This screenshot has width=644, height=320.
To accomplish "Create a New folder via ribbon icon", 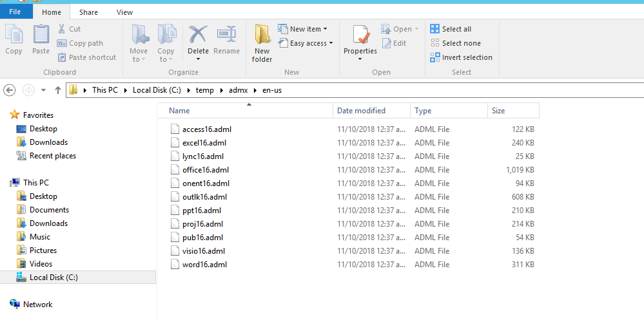I will tap(262, 37).
